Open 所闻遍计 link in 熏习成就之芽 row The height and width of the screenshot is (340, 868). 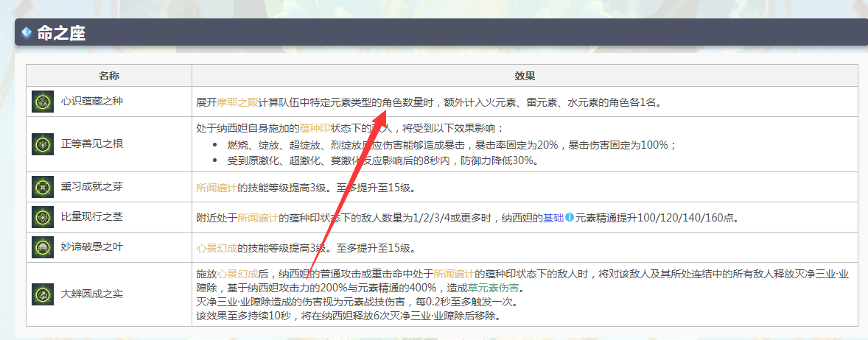[x=217, y=188]
